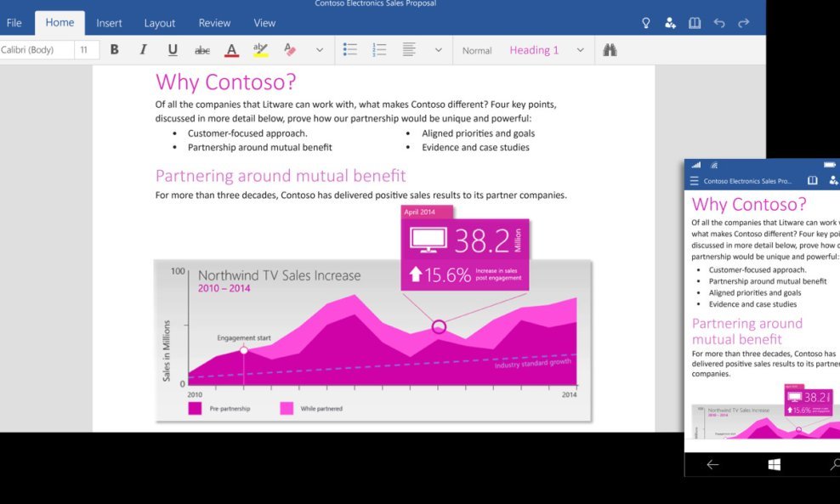Click the font size box showing 11
Screen dimensions: 840x504
pos(87,50)
